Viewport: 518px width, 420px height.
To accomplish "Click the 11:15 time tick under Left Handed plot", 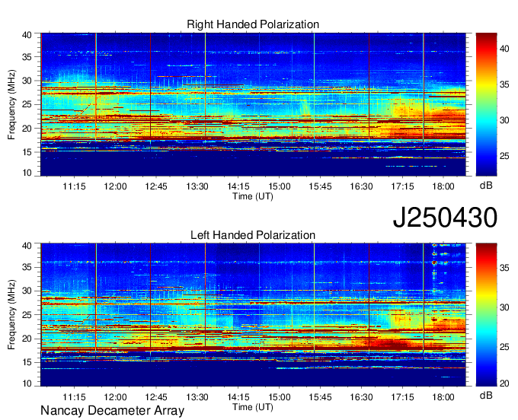I will [x=75, y=397].
